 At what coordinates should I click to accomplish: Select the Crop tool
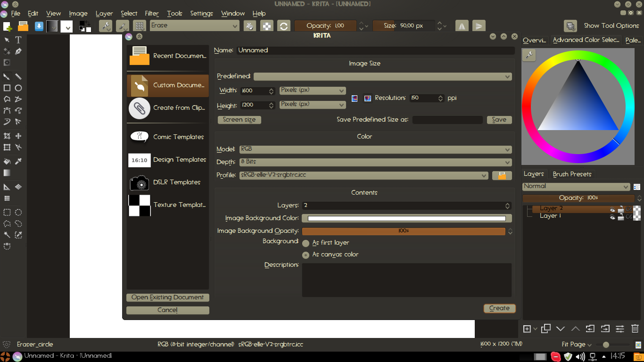tap(7, 136)
